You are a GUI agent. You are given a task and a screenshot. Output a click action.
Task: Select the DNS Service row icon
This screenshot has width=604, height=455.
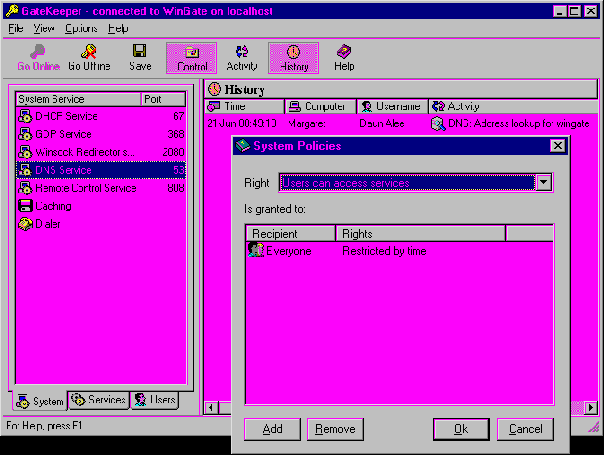[25, 170]
